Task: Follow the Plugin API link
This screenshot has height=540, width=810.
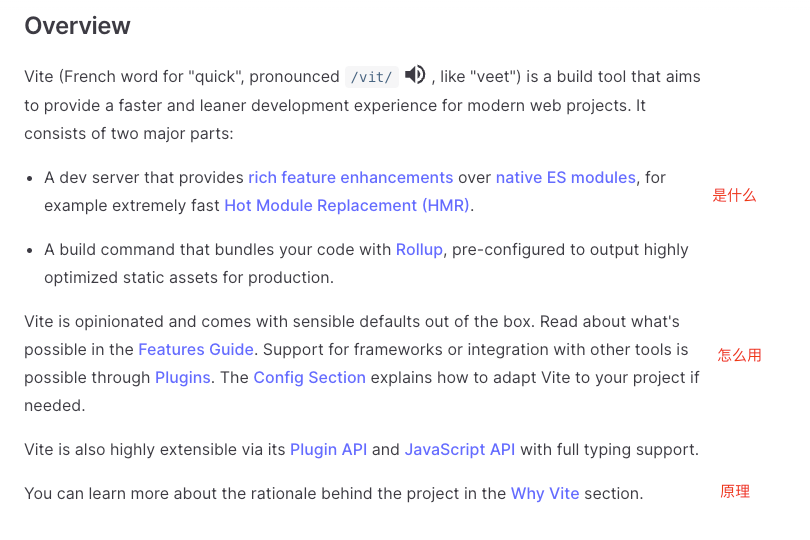Action: coord(328,449)
